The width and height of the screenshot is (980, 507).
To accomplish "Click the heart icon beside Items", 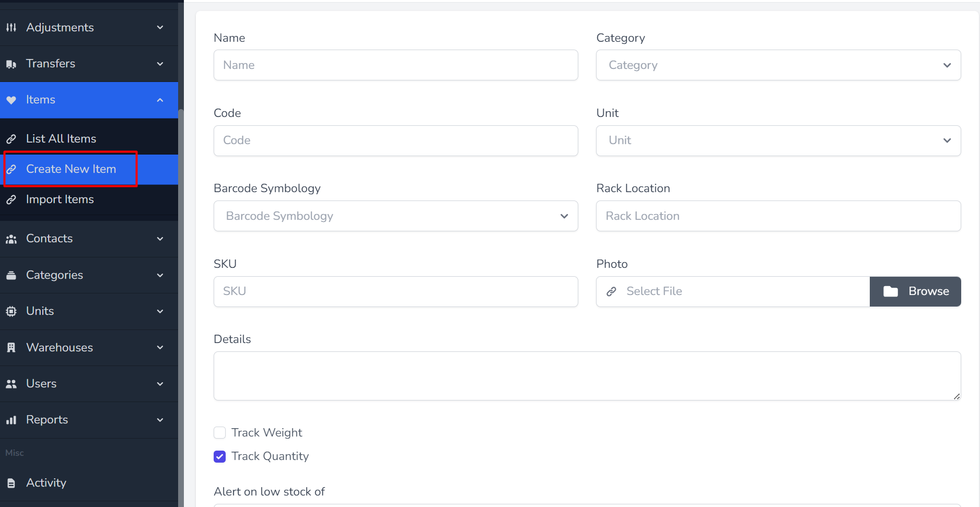I will point(11,100).
